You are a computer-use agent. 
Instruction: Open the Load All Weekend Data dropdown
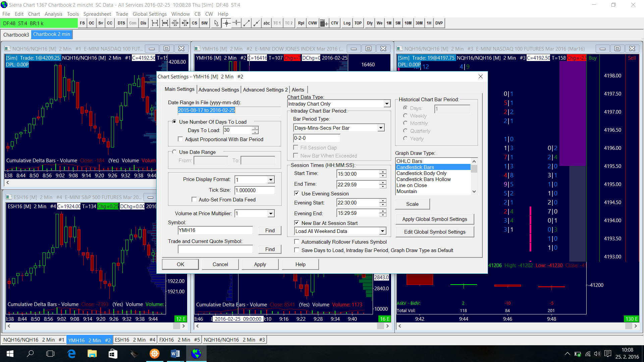coord(382,231)
